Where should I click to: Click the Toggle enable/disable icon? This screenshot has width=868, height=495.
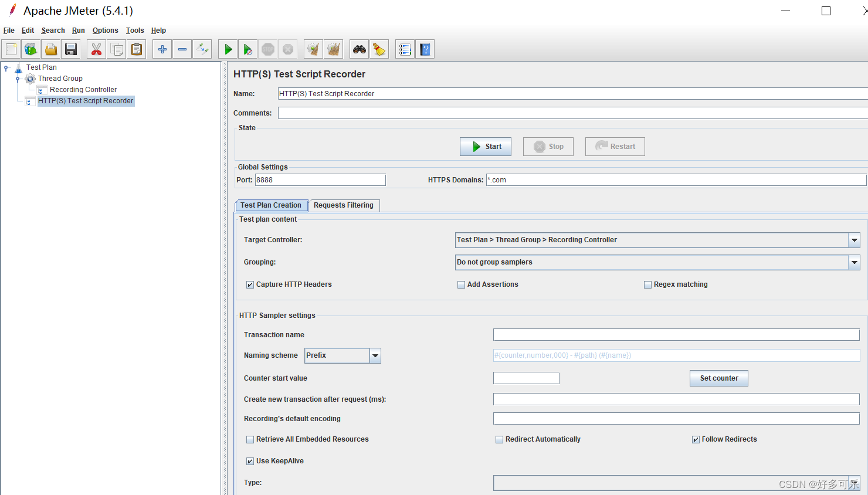click(x=202, y=49)
